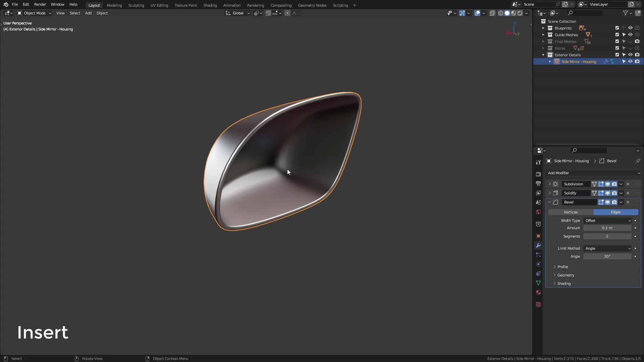The width and height of the screenshot is (644, 362).
Task: Toggle Subdivision modifier render visibility
Action: pyautogui.click(x=614, y=184)
